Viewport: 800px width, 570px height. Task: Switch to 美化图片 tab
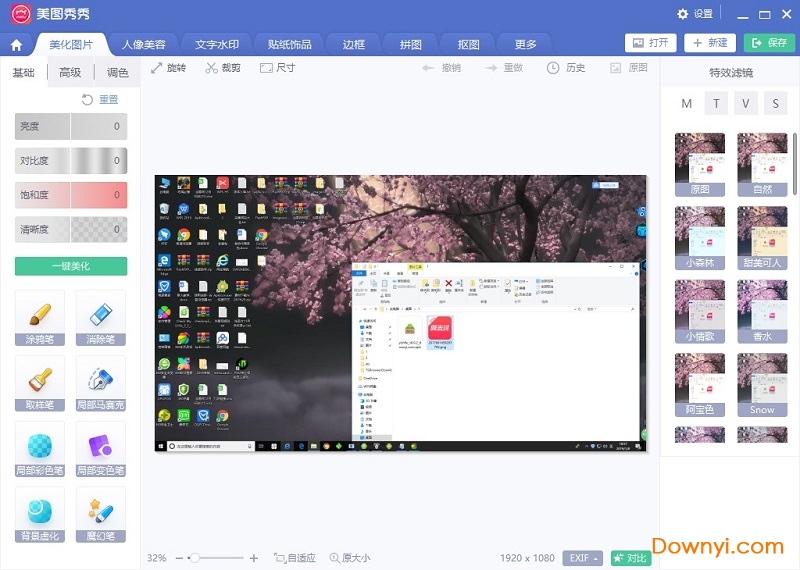click(71, 44)
